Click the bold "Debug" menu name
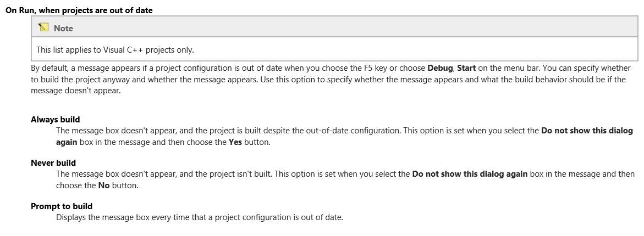Image resolution: width=644 pixels, height=236 pixels. tap(441, 69)
